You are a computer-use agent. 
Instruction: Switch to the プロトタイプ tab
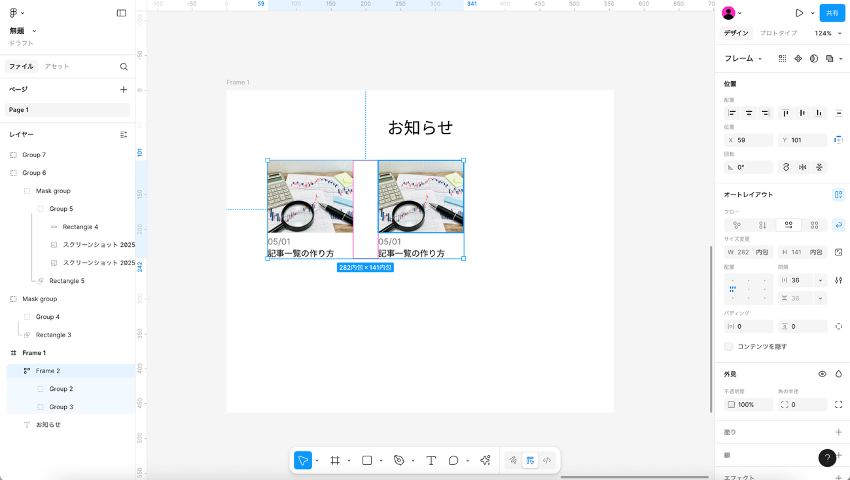pos(778,33)
